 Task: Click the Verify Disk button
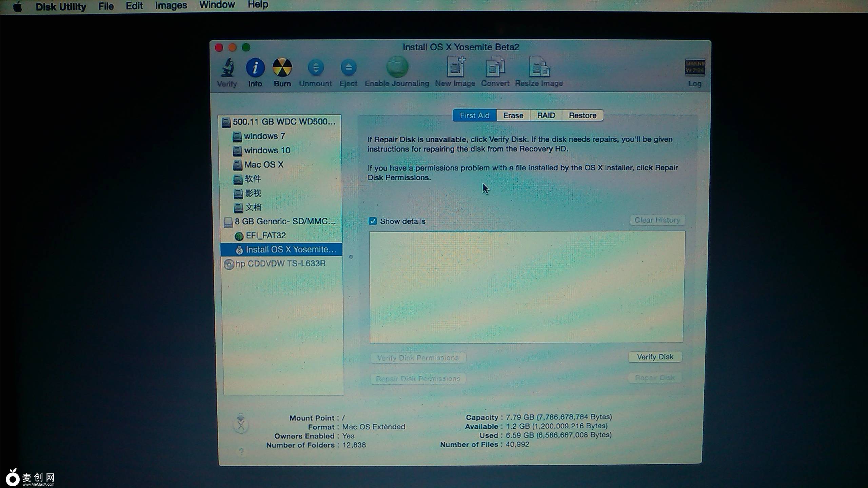point(655,357)
